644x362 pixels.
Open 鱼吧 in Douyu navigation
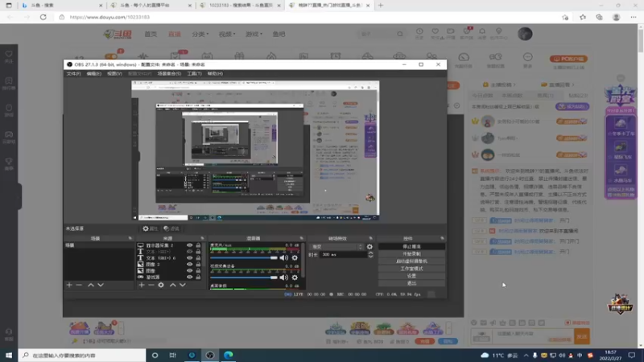[x=279, y=34]
